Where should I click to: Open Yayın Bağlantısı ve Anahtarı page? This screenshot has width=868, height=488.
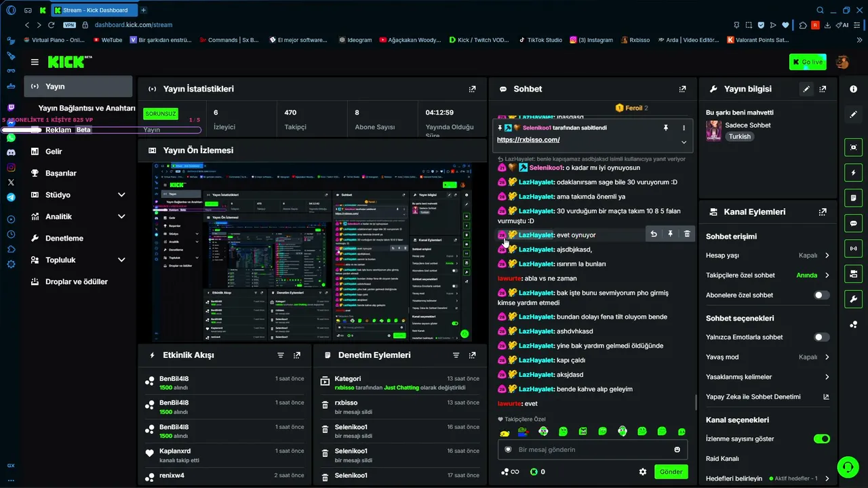pyautogui.click(x=87, y=108)
